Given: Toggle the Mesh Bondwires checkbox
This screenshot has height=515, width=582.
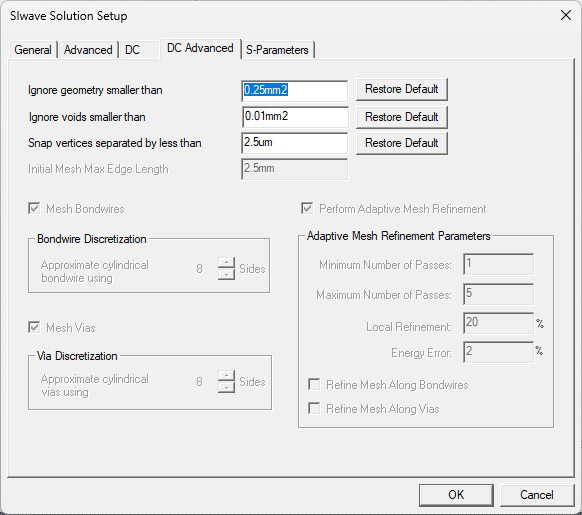Looking at the screenshot, I should click(x=34, y=208).
